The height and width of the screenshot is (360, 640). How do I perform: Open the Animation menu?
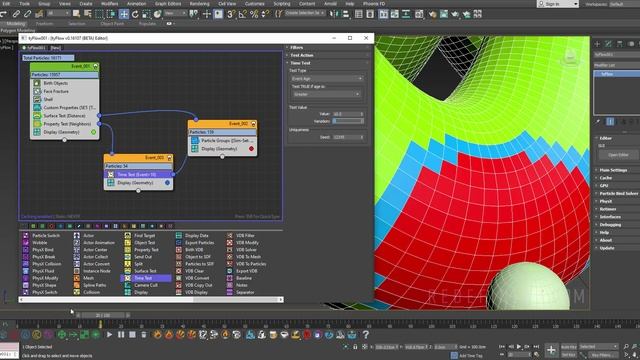coord(136,4)
